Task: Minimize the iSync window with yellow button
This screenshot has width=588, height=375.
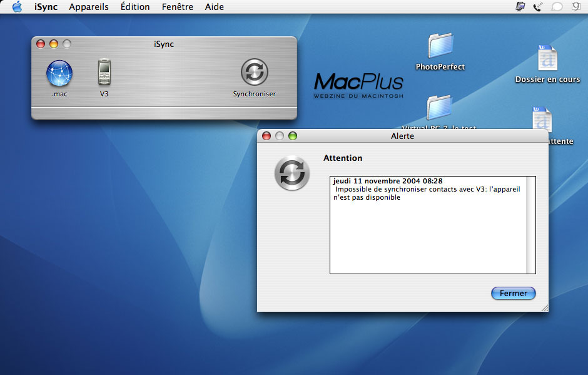Action: (54, 44)
